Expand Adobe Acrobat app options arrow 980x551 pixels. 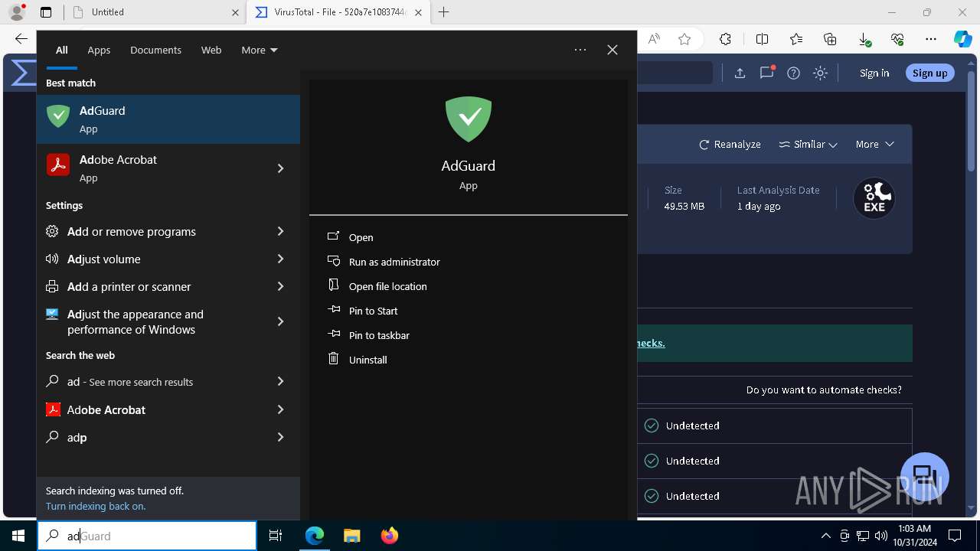(x=280, y=168)
